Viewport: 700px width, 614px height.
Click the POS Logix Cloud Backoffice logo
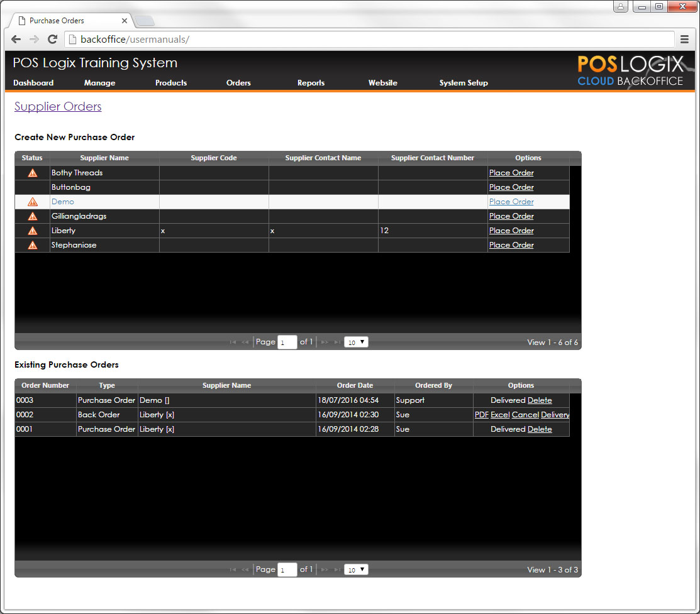point(630,70)
